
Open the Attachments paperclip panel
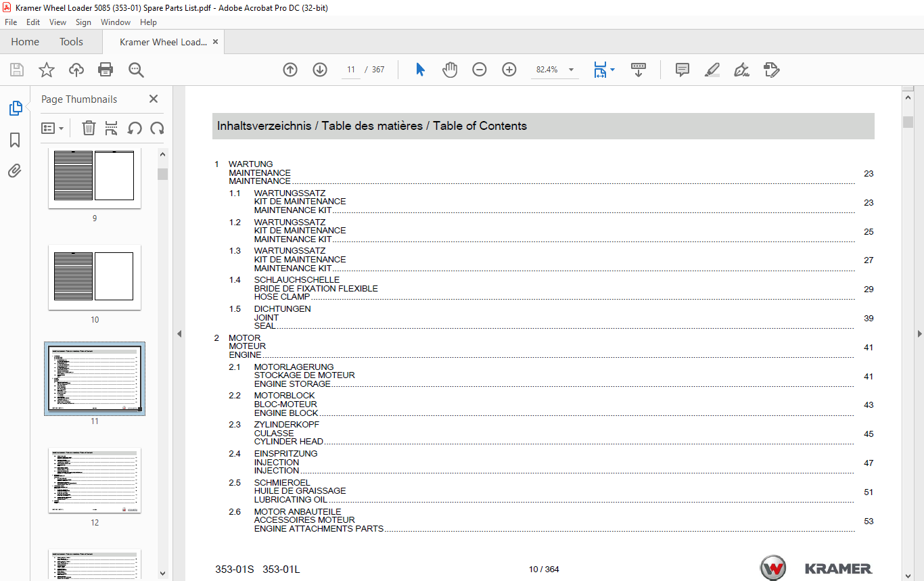point(15,170)
